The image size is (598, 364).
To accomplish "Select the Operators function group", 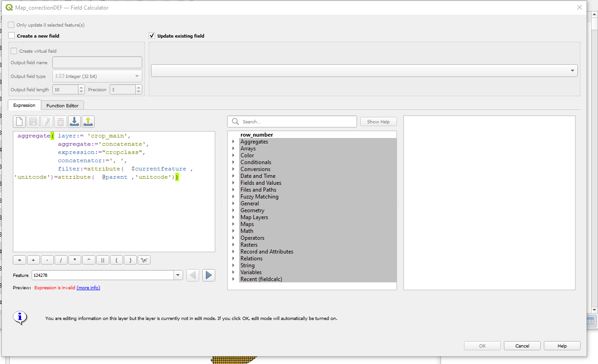I will [x=252, y=238].
